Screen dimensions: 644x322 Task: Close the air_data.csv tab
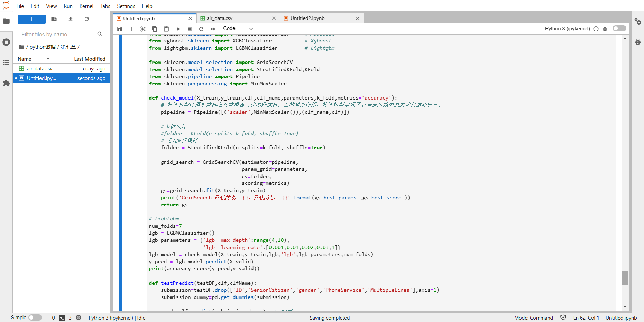[x=274, y=18]
